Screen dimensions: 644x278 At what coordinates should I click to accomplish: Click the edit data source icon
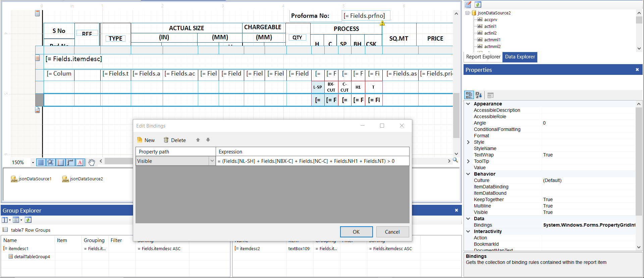click(x=468, y=5)
